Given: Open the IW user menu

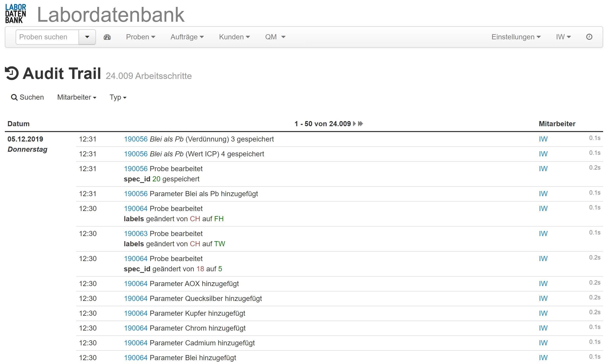Looking at the screenshot, I should click(x=563, y=37).
